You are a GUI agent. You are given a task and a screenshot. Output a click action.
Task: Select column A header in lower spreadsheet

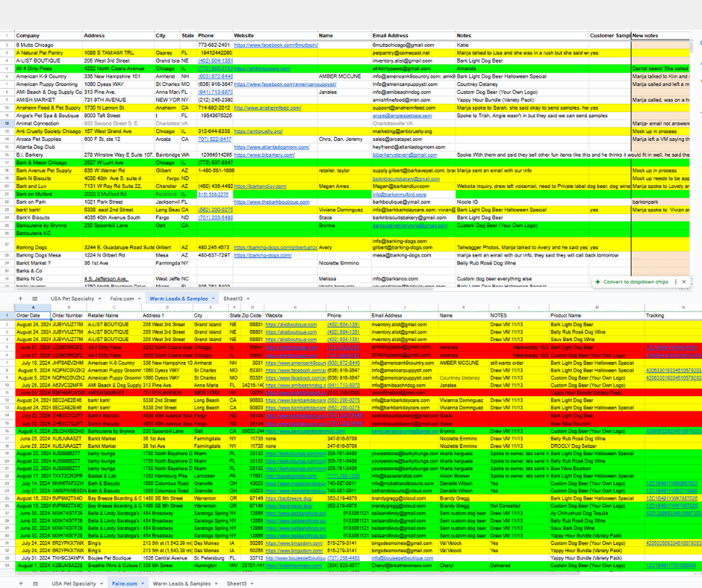pos(33,307)
